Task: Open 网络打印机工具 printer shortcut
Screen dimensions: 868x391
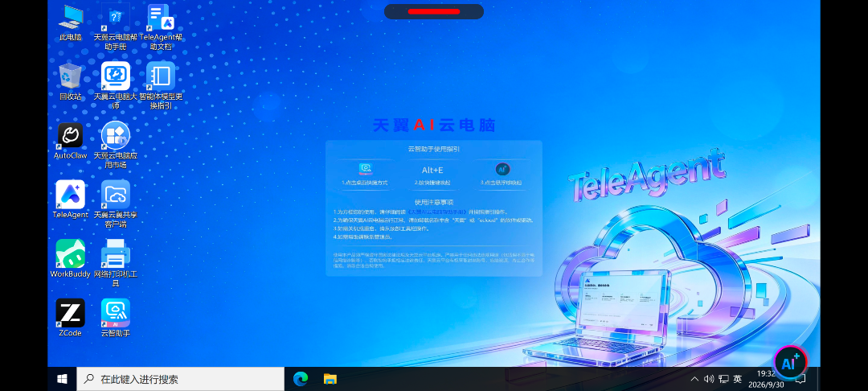Action: point(115,262)
